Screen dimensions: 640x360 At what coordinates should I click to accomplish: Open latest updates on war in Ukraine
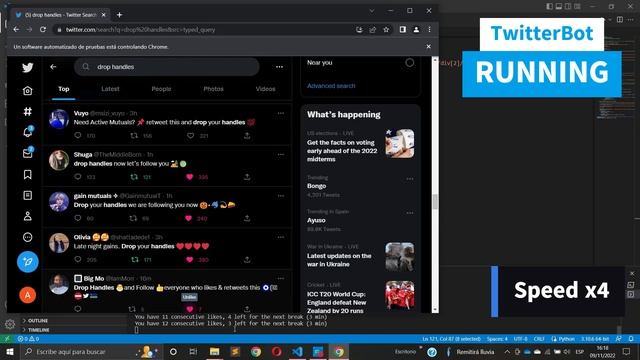pyautogui.click(x=339, y=260)
